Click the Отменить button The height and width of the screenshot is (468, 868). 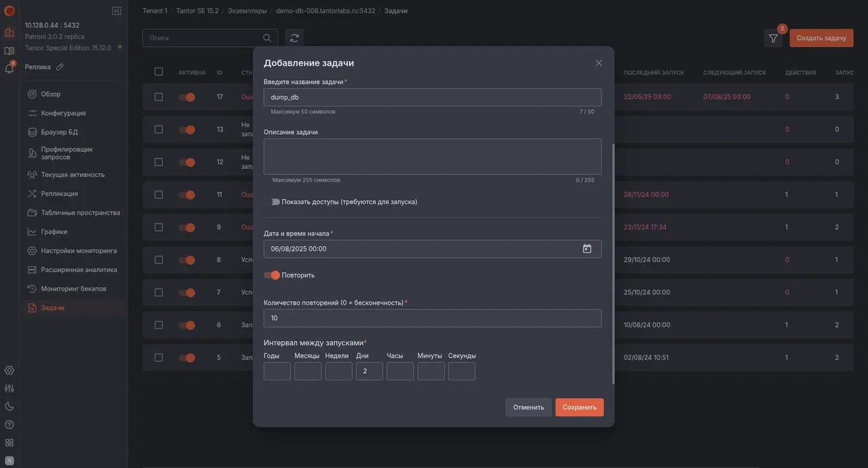[x=528, y=406]
